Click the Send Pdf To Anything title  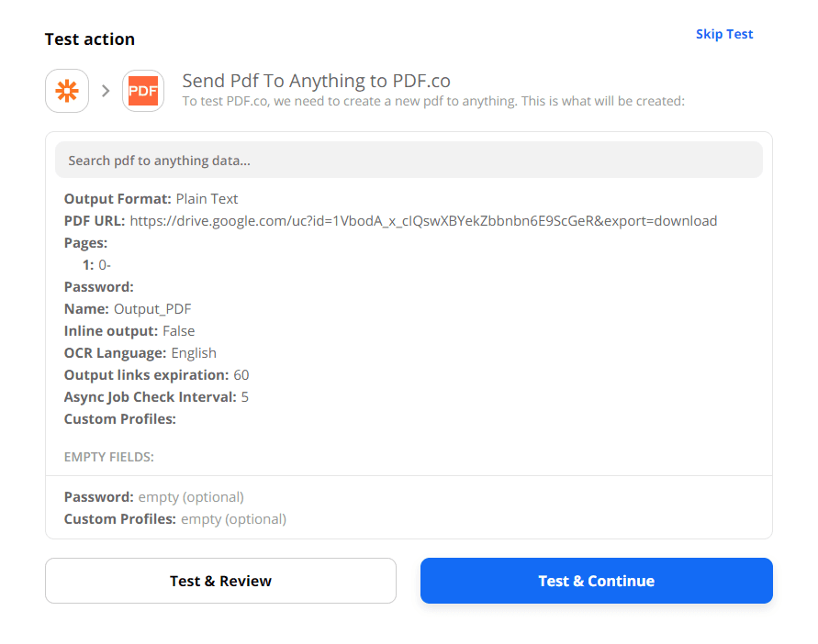[x=317, y=81]
